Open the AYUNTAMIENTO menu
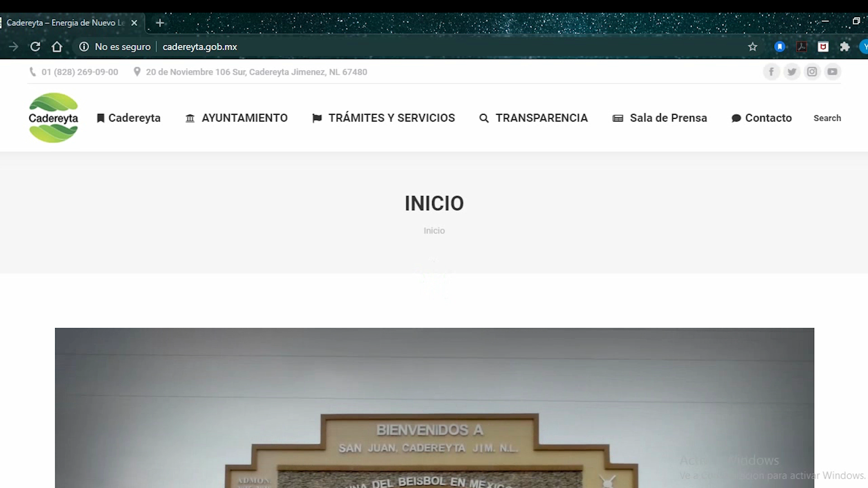Screen dimensions: 868x488 [x=236, y=118]
